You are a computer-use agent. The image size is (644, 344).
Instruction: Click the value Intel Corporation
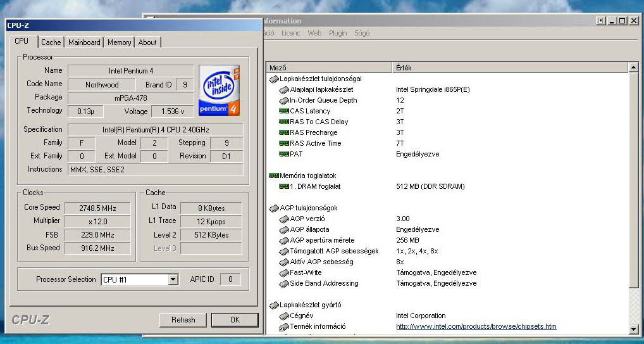tap(421, 315)
